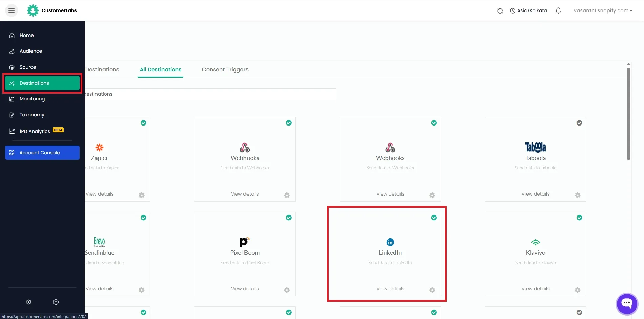This screenshot has height=319, width=644.
Task: Click the vertical page scrollbar
Action: [x=628, y=114]
